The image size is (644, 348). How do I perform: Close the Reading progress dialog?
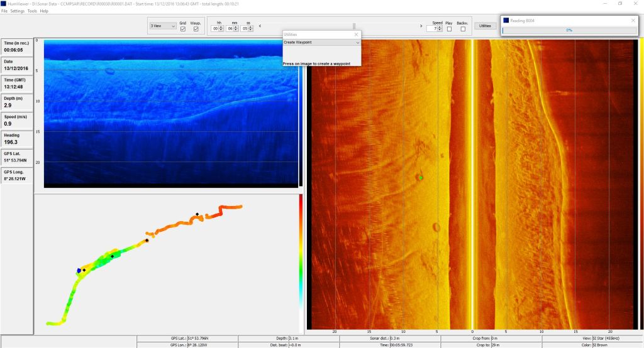[x=633, y=20]
